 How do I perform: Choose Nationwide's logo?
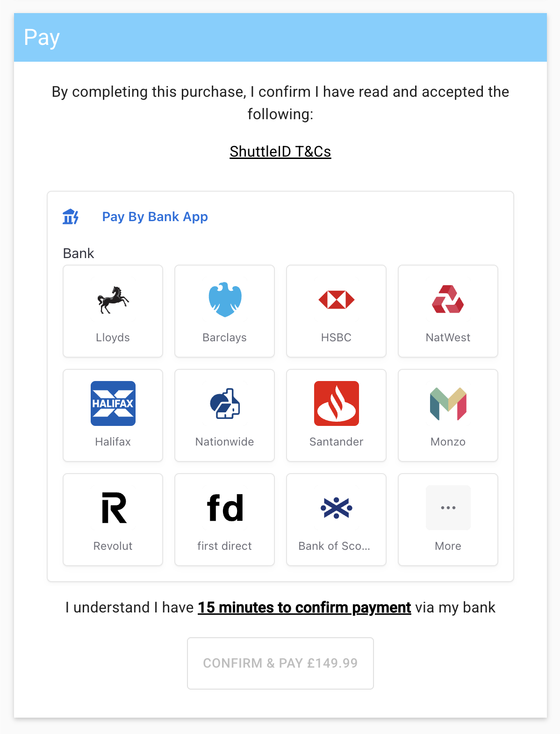pyautogui.click(x=224, y=404)
